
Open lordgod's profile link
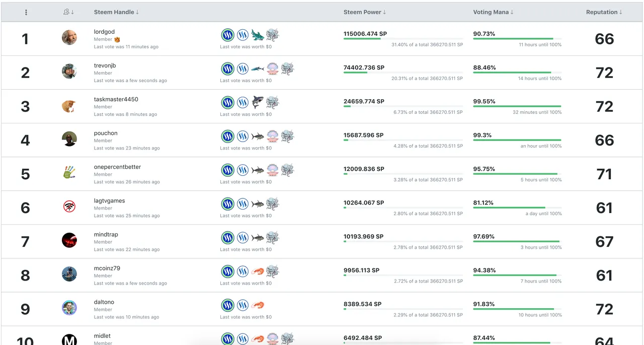point(104,32)
